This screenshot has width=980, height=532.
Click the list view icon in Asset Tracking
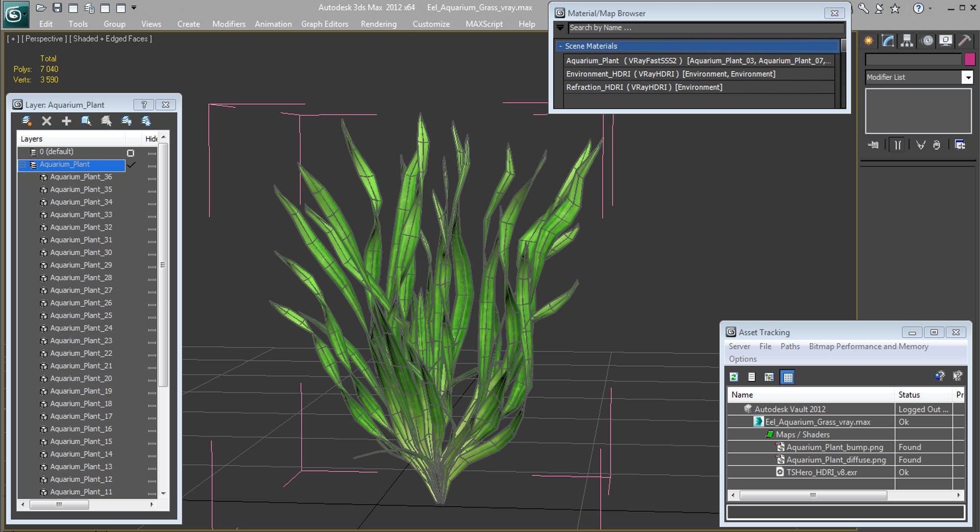click(751, 377)
